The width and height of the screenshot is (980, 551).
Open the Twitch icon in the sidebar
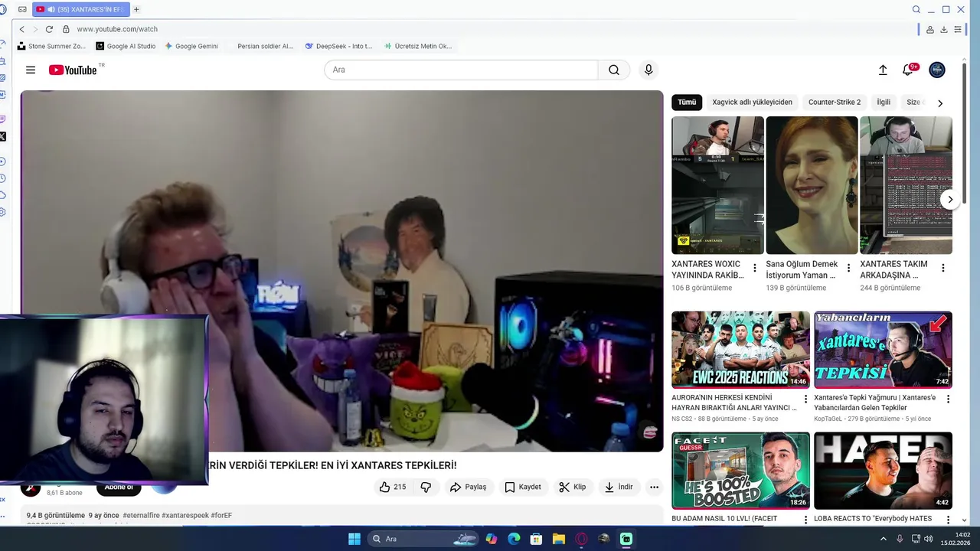coord(3,119)
